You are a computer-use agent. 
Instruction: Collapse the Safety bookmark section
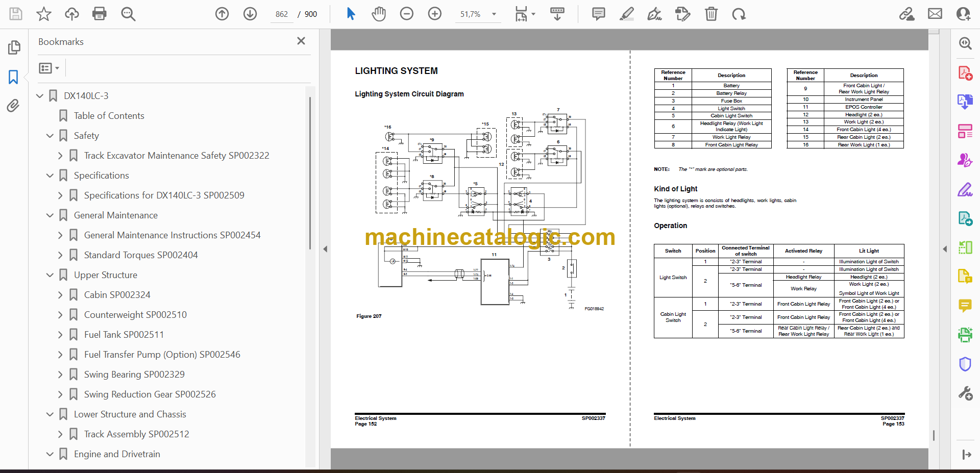click(x=50, y=135)
